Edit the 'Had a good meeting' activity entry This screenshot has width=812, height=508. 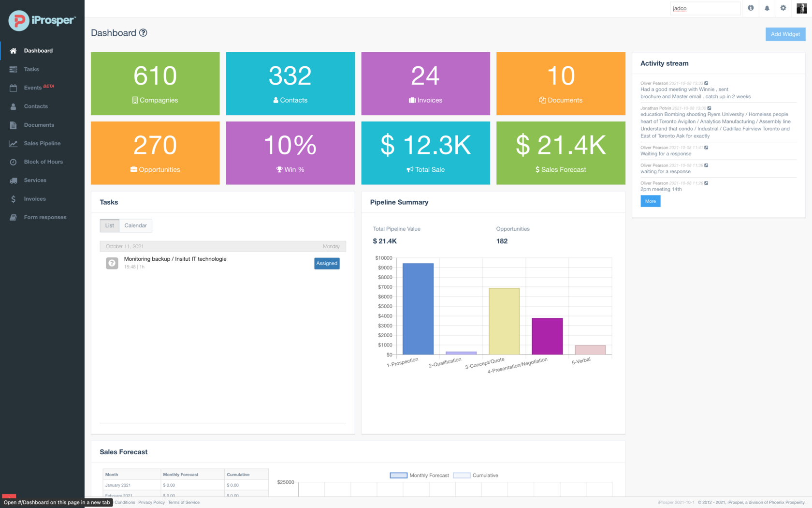(706, 83)
